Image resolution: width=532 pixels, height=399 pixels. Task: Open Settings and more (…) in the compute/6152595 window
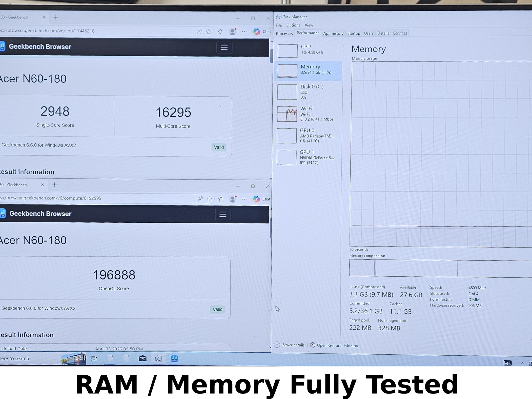point(244,199)
